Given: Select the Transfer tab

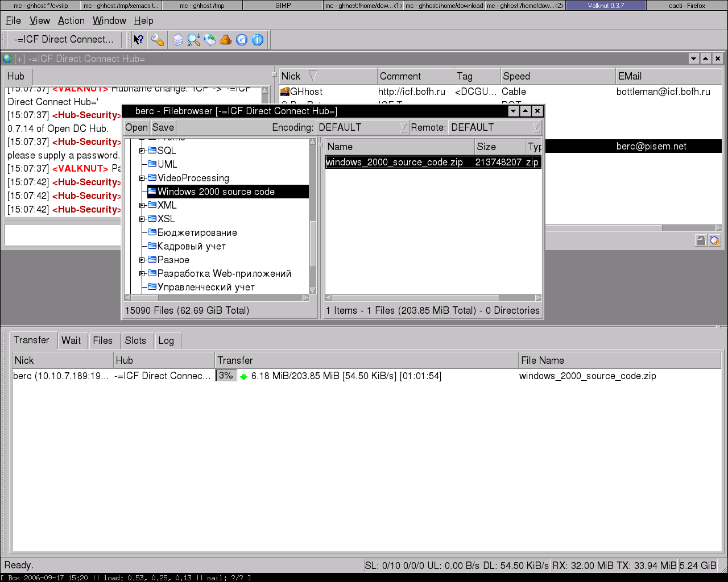Looking at the screenshot, I should tap(32, 340).
